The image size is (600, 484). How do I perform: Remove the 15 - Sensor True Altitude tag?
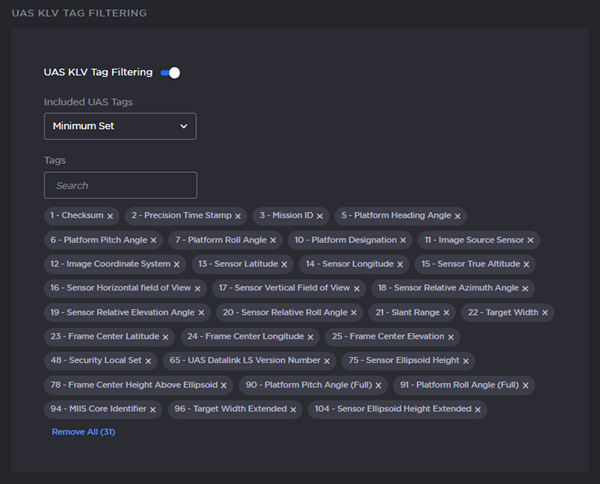pyautogui.click(x=526, y=264)
